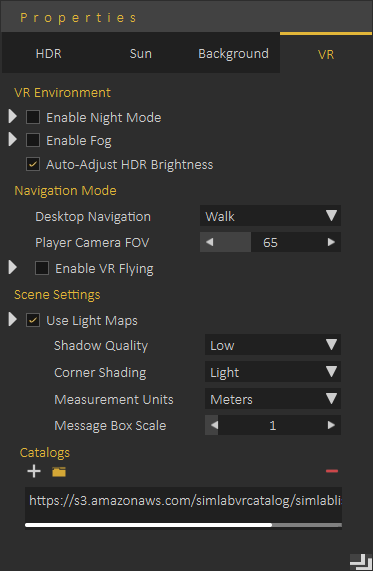Switch to the HDR tab

48,54
